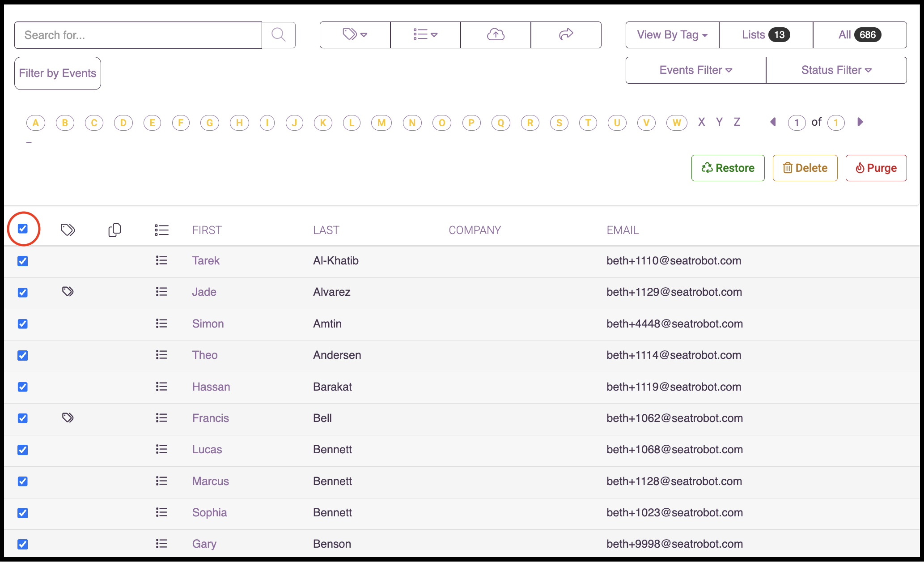Click the tag icon in table header
Image resolution: width=924 pixels, height=562 pixels.
coord(68,230)
